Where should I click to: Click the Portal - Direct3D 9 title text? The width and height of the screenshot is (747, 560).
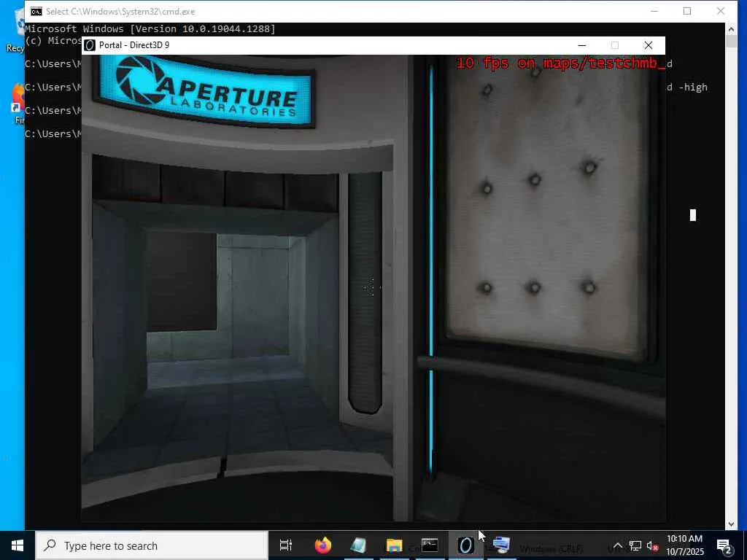pos(134,45)
